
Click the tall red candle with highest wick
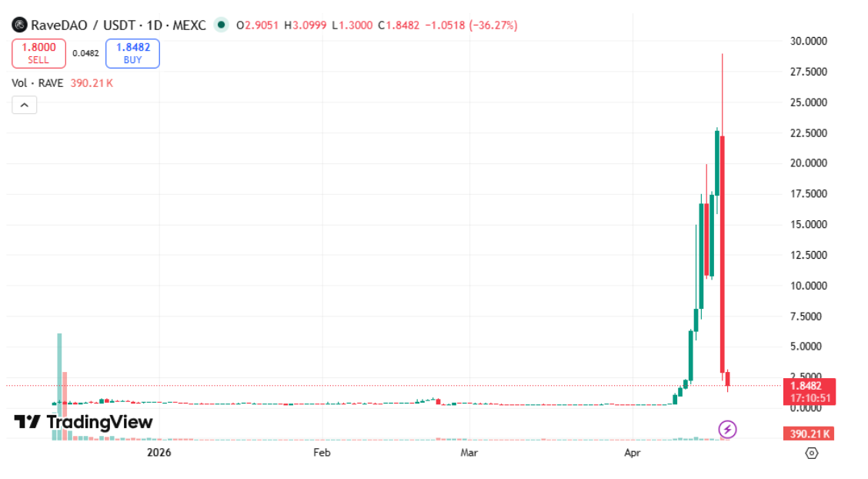[x=723, y=254]
